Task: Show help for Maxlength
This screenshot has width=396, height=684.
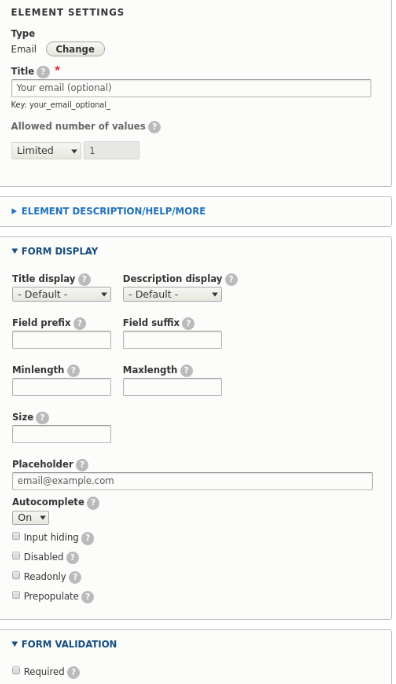Action: 187,370
